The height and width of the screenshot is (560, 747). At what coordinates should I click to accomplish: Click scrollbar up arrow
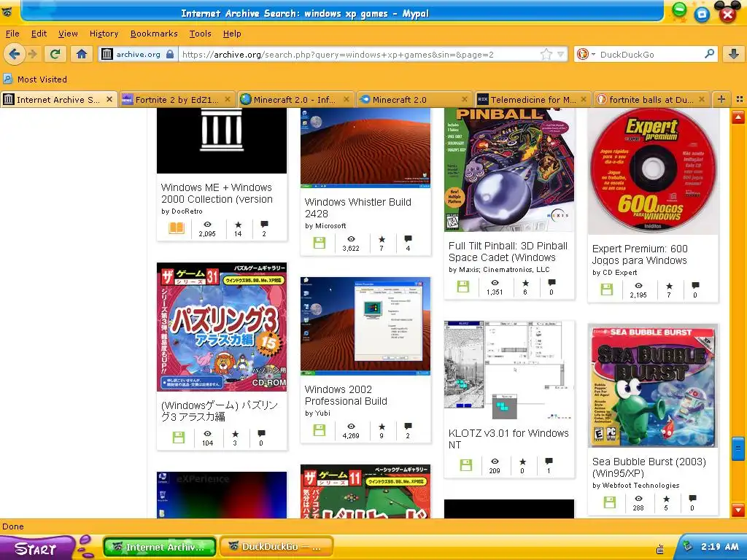pyautogui.click(x=738, y=117)
